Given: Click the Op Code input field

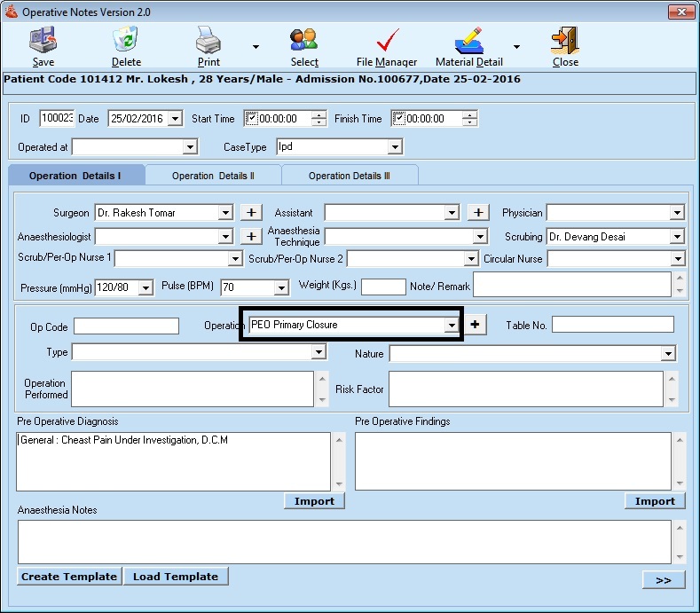Looking at the screenshot, I should (x=126, y=326).
